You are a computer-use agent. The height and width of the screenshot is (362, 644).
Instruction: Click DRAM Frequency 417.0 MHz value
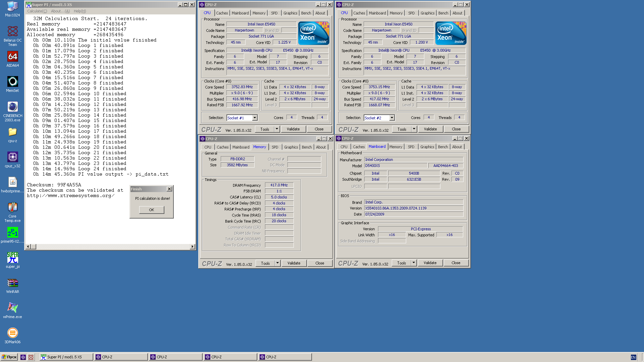tap(279, 185)
